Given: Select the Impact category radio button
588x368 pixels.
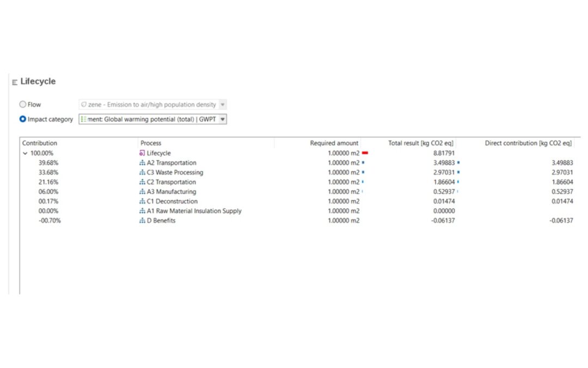Looking at the screenshot, I should click(23, 119).
